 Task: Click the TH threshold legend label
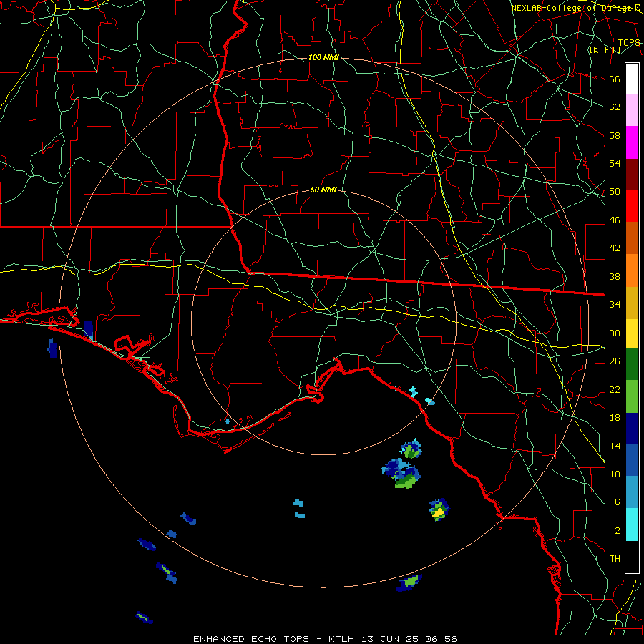click(x=615, y=559)
